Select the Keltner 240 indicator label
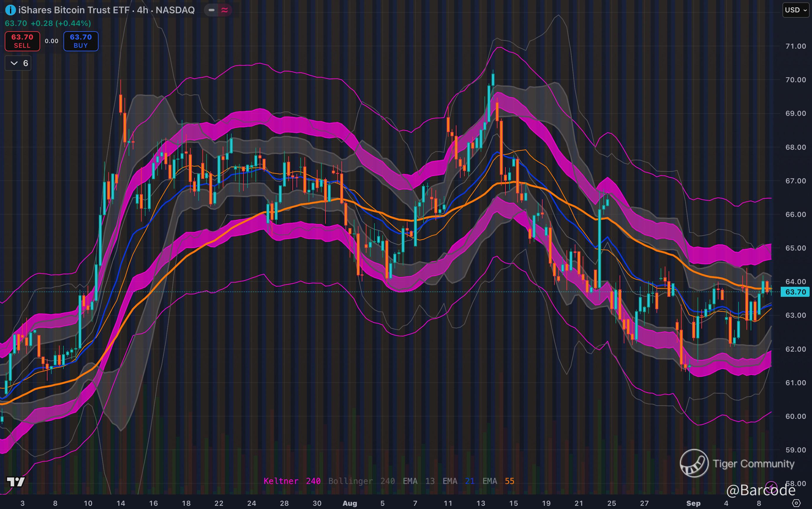812x509 pixels. (x=292, y=481)
